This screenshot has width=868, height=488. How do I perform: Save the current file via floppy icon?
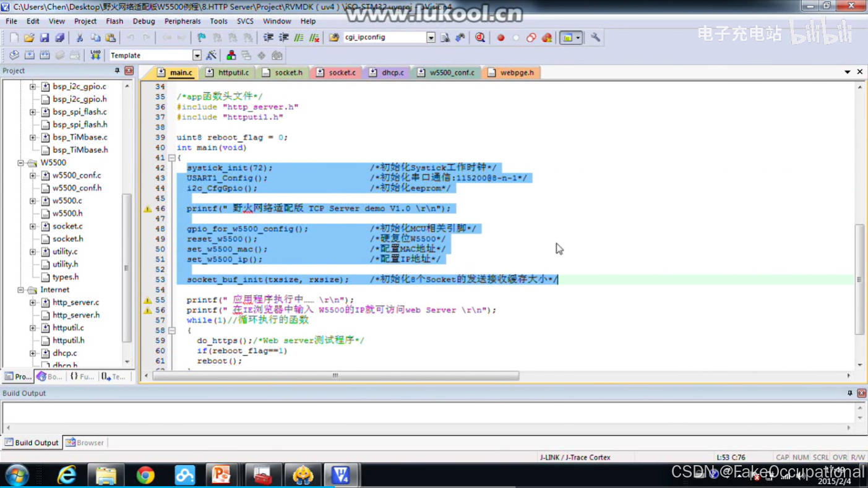click(45, 38)
